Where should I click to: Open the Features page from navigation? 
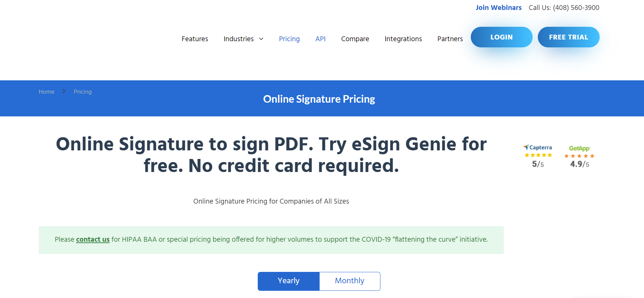195,39
